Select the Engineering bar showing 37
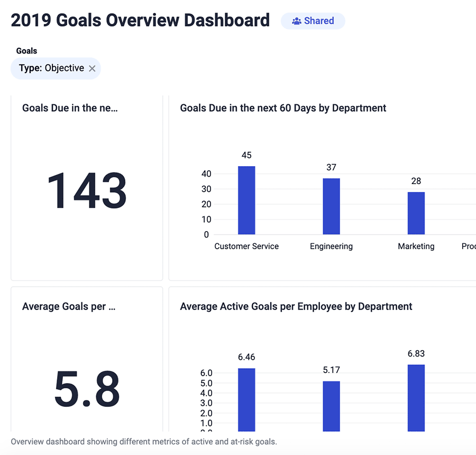Image resolution: width=476 pixels, height=455 pixels. click(x=331, y=206)
